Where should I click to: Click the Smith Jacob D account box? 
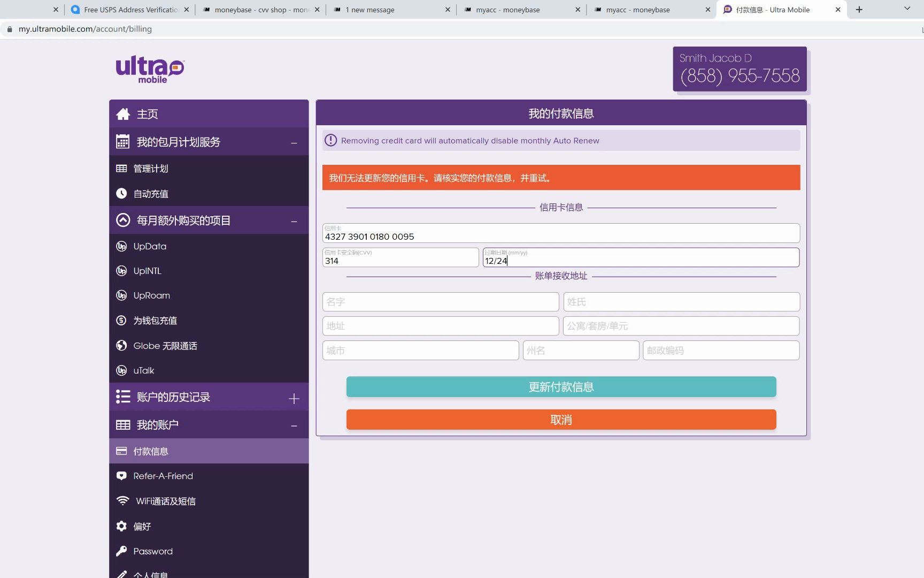pos(740,69)
